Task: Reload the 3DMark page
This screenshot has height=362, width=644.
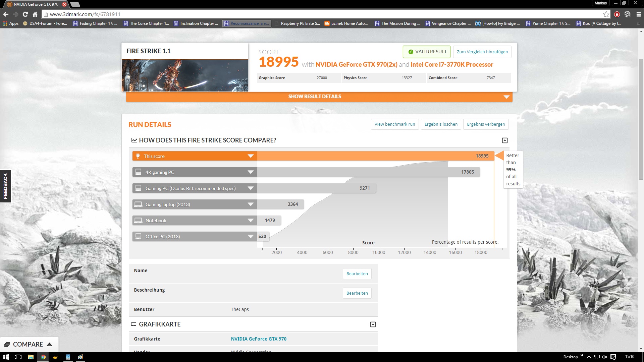Action: coord(25,14)
